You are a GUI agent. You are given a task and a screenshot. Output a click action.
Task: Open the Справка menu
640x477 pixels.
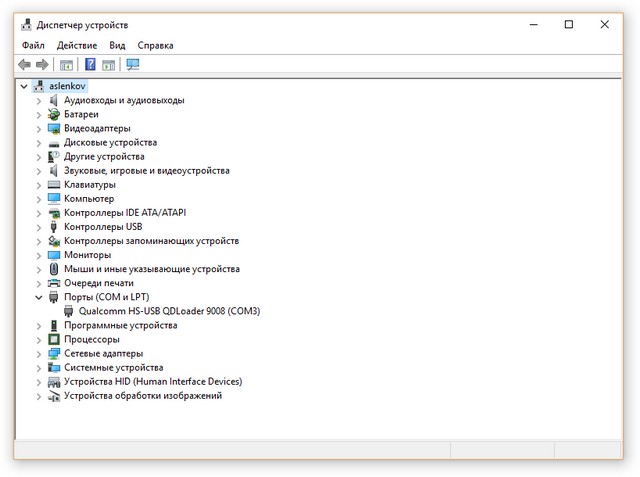(156, 45)
